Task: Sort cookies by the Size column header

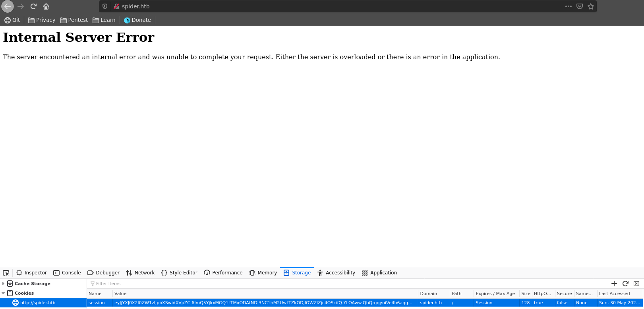Action: 526,293
